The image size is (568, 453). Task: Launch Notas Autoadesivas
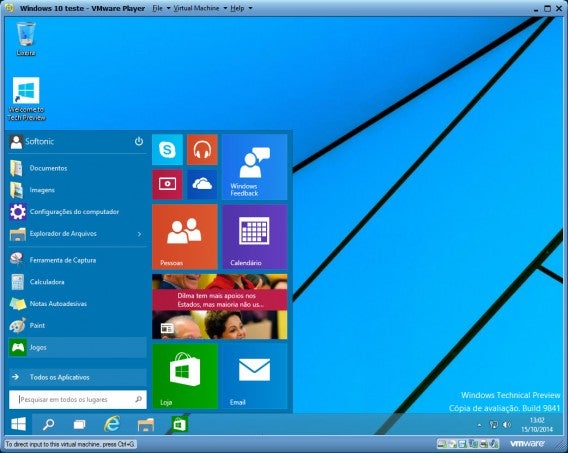78,303
